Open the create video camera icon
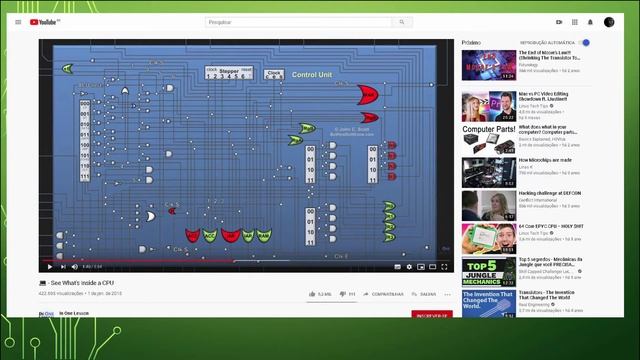Screen dimensions: 640x360 [x=559, y=22]
